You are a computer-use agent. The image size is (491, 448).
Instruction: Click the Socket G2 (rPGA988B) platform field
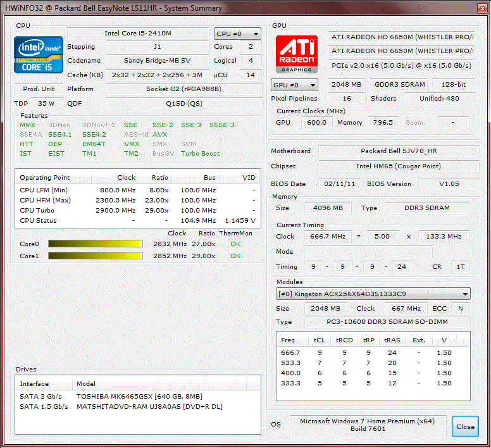(184, 89)
